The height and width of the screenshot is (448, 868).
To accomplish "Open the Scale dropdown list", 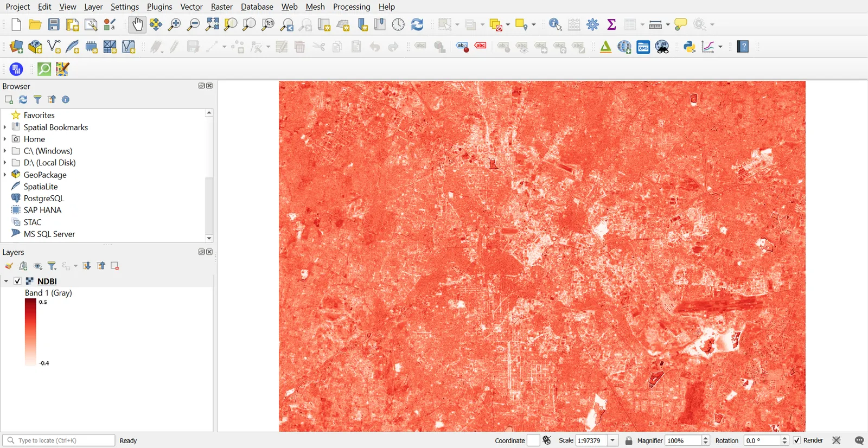I will (613, 440).
